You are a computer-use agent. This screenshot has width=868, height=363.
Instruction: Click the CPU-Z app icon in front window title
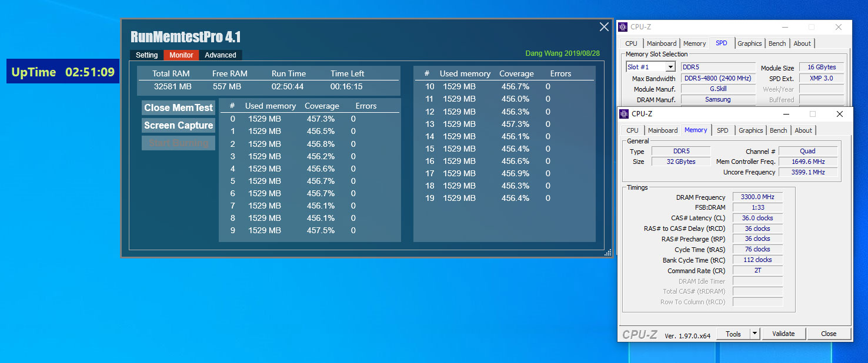tap(624, 114)
